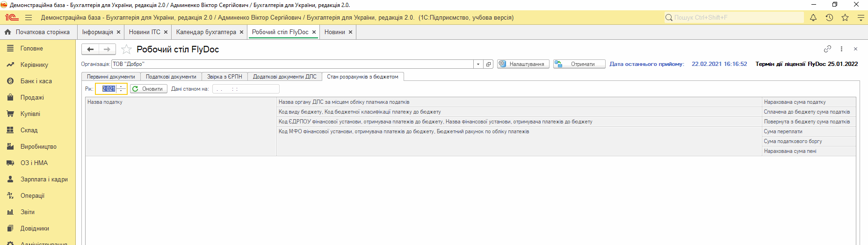The image size is (868, 245).
Task: Open Налаштування settings
Action: [x=523, y=64]
